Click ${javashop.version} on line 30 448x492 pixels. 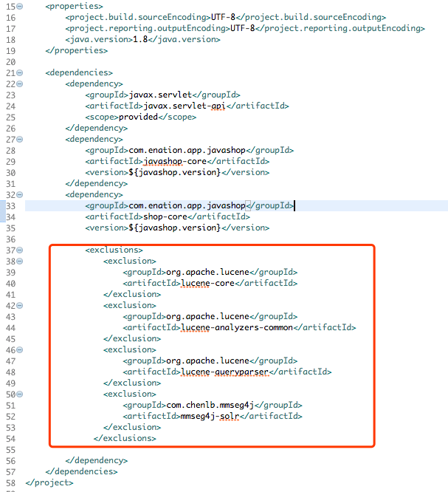[175, 172]
